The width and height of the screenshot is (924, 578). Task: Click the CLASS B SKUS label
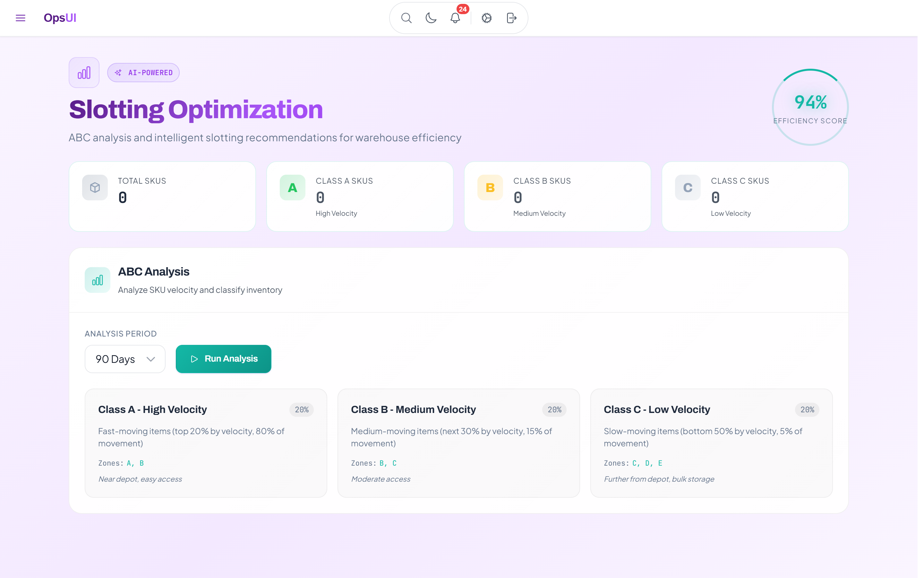(542, 181)
